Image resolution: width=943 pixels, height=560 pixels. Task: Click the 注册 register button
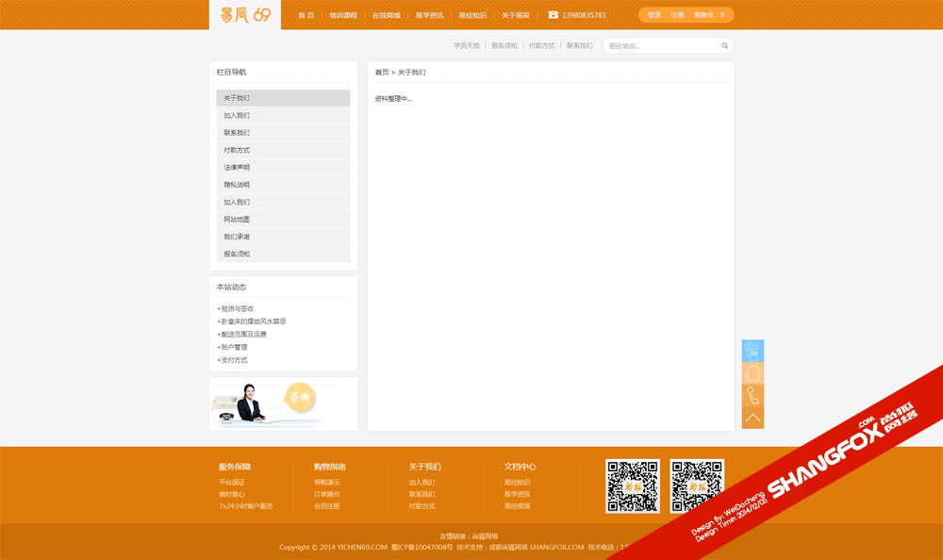677,15
